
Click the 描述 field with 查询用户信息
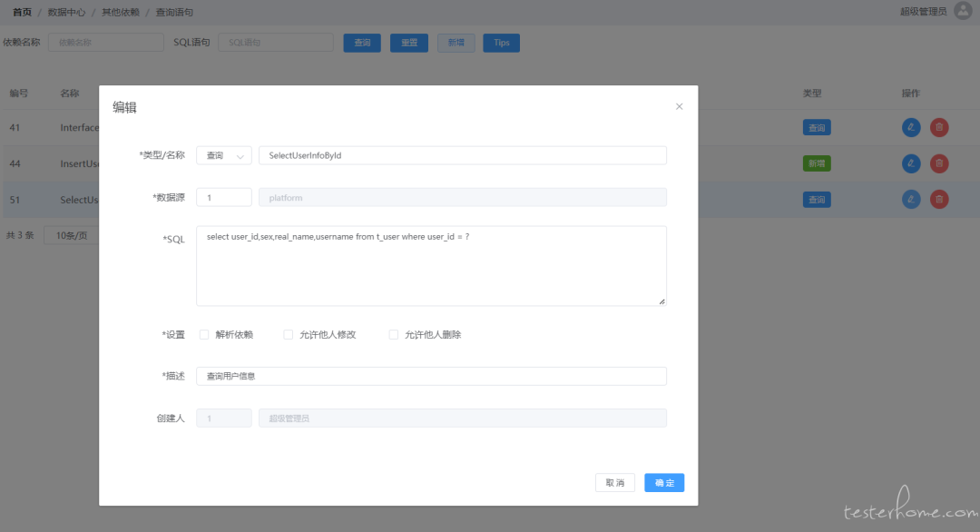[x=431, y=376]
